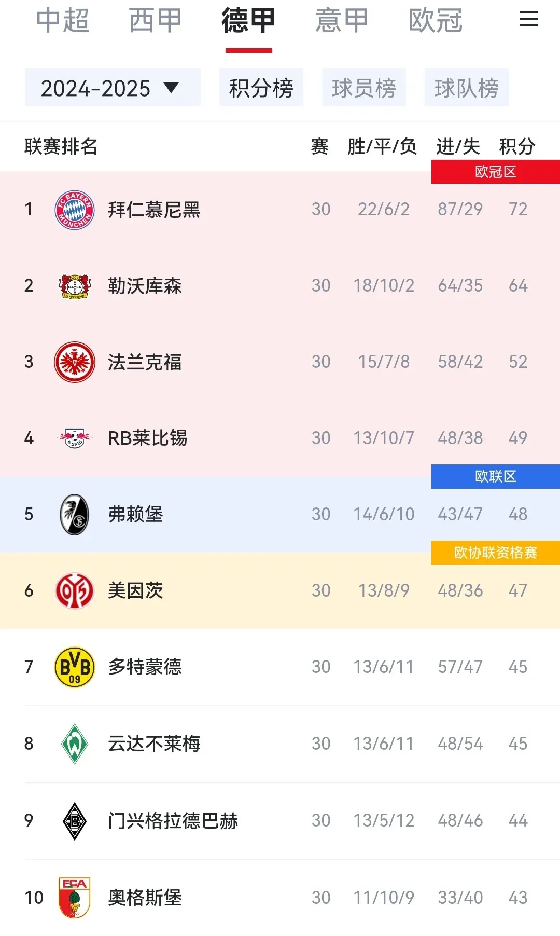Expand the 2024-2025 season dropdown
560x936 pixels.
coord(112,88)
